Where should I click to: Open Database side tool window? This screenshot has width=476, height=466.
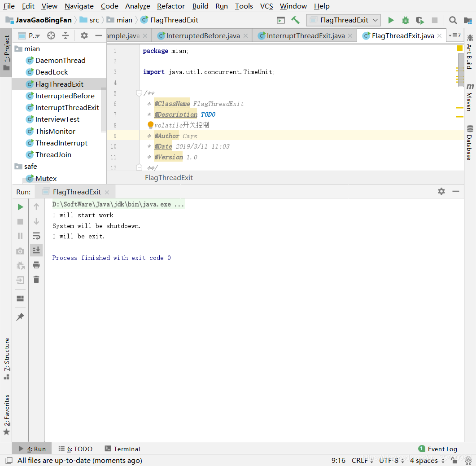point(470,143)
